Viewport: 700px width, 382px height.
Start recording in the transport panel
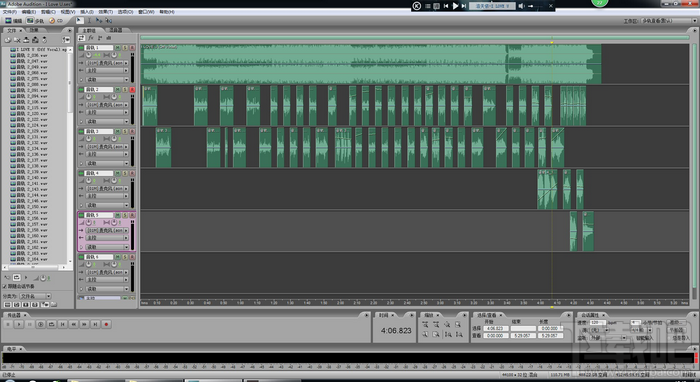pyautogui.click(x=106, y=324)
